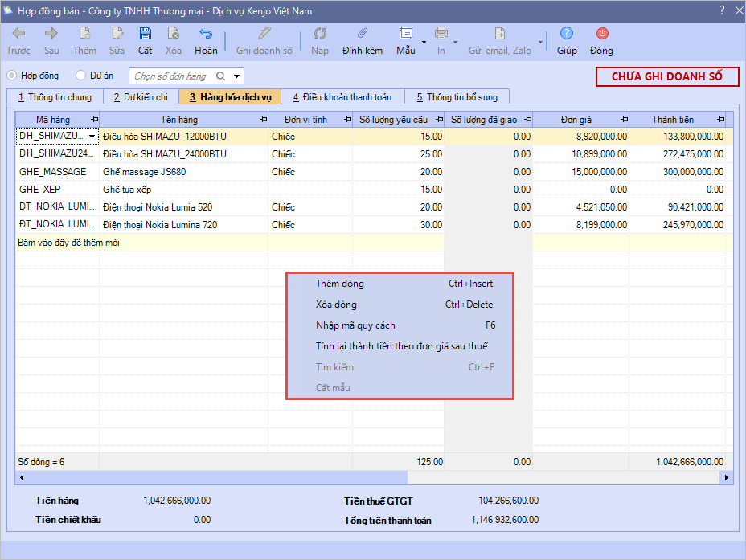Click the Hoãn undo icon
This screenshot has width=746, height=560.
[206, 34]
